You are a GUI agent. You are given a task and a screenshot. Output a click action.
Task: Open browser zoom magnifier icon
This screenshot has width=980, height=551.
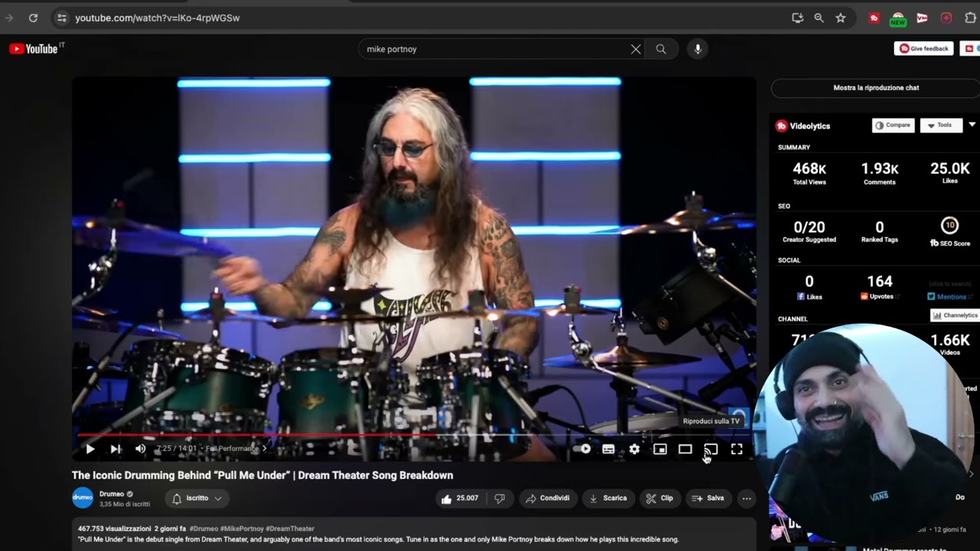819,18
